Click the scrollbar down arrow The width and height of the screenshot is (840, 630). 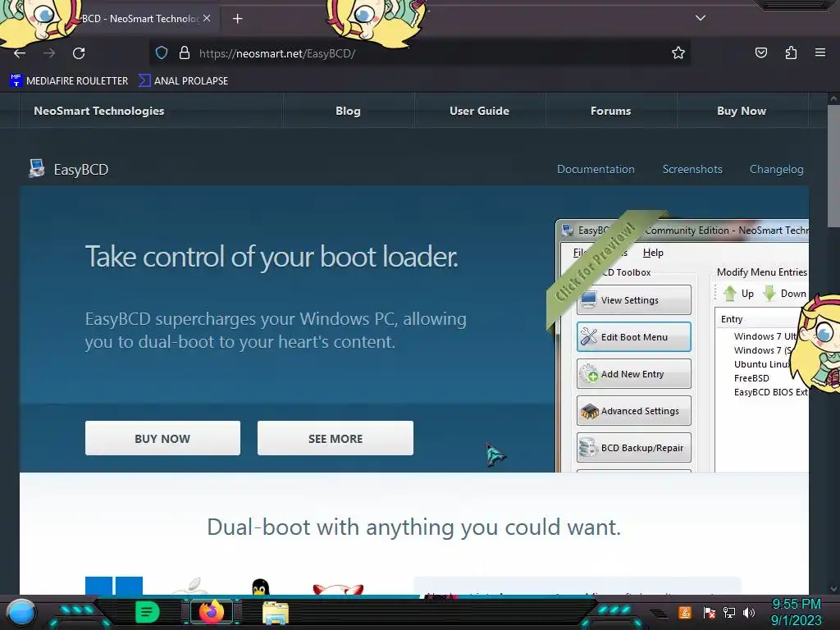point(833,589)
